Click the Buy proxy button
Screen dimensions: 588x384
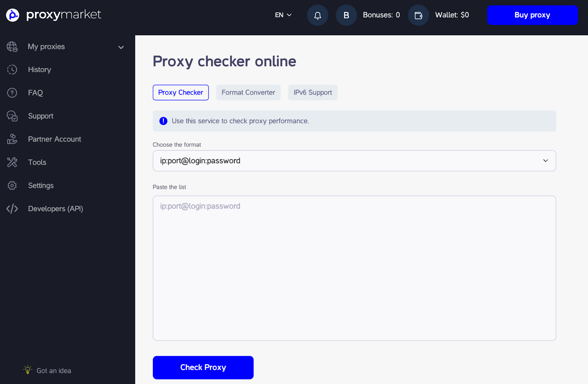click(533, 15)
